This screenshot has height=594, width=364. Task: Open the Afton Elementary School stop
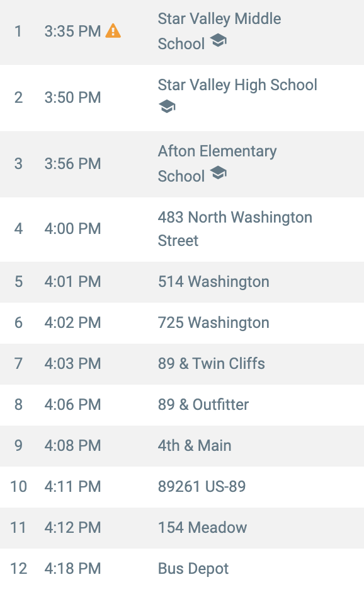pyautogui.click(x=217, y=163)
